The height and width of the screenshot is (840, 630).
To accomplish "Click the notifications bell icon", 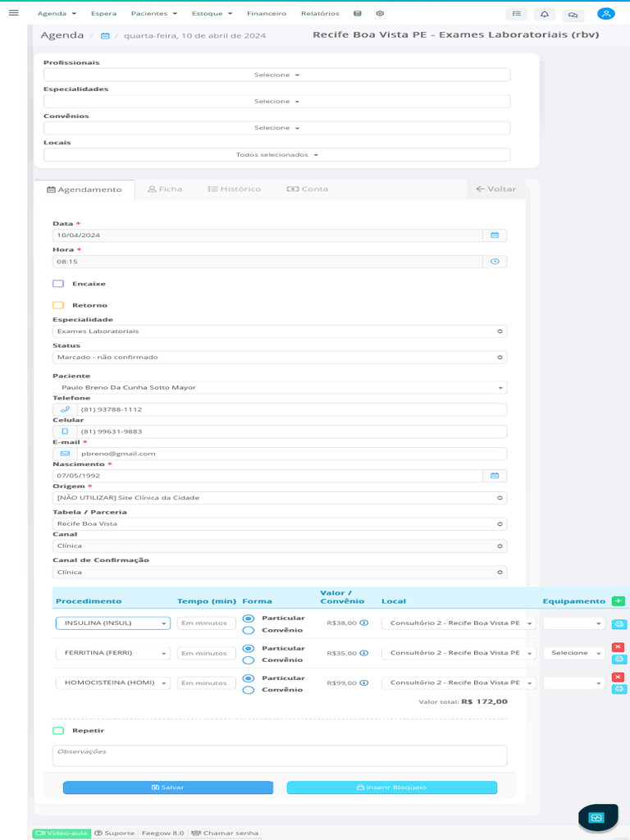I will click(x=544, y=14).
